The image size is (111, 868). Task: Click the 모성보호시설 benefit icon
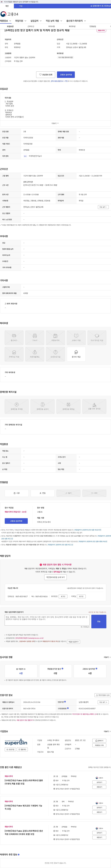55,354
